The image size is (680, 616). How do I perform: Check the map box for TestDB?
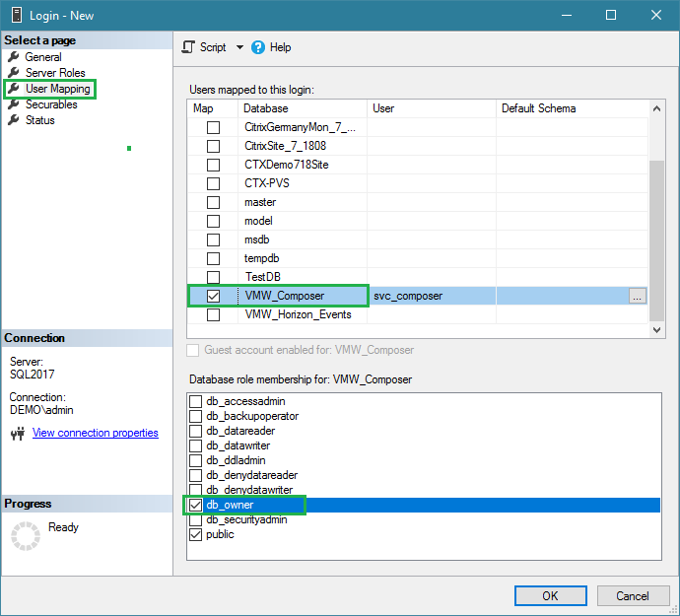click(213, 277)
